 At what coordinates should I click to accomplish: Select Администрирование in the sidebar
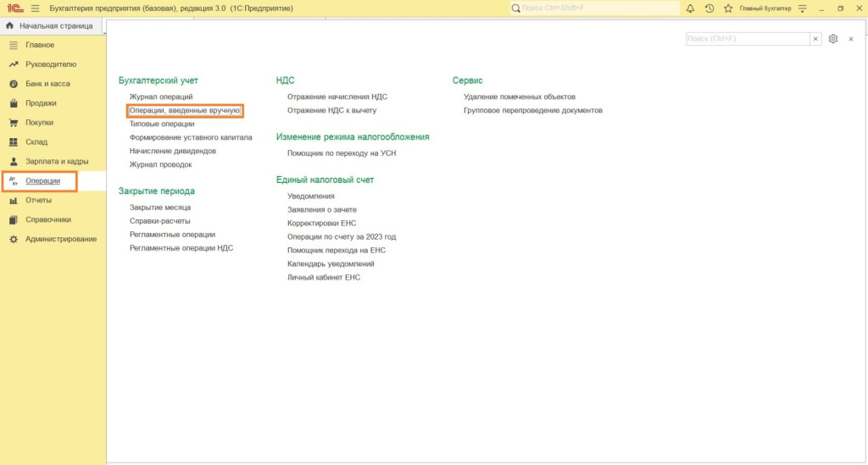pos(61,239)
